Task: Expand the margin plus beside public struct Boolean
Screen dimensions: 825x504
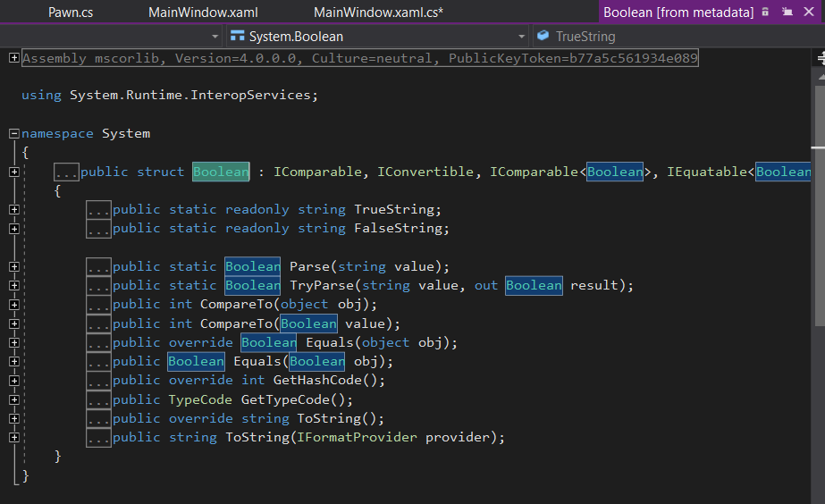Action: (13, 172)
